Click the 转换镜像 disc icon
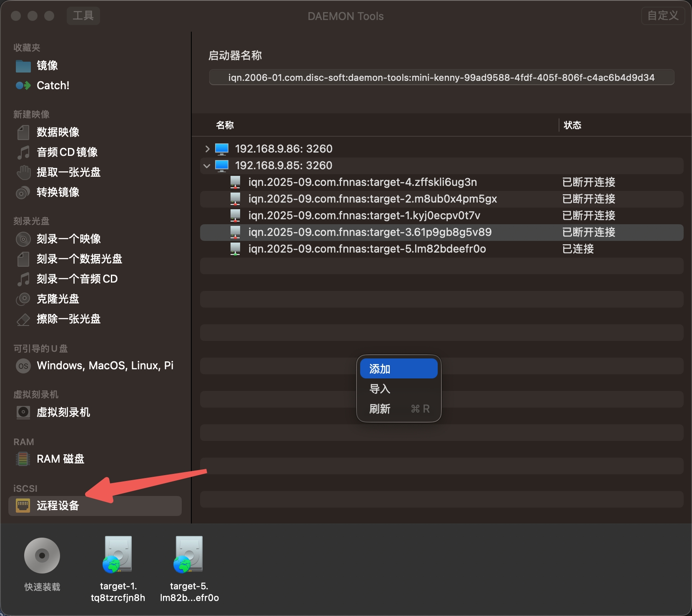Image resolution: width=692 pixels, height=616 pixels. point(23,192)
